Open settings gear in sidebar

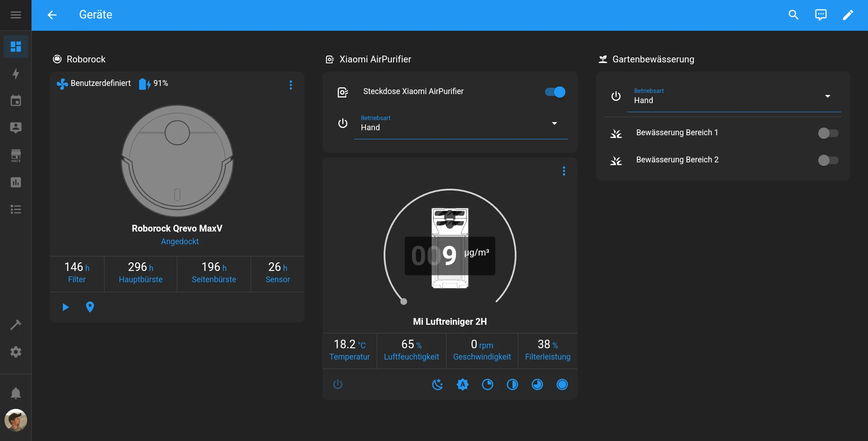point(16,352)
